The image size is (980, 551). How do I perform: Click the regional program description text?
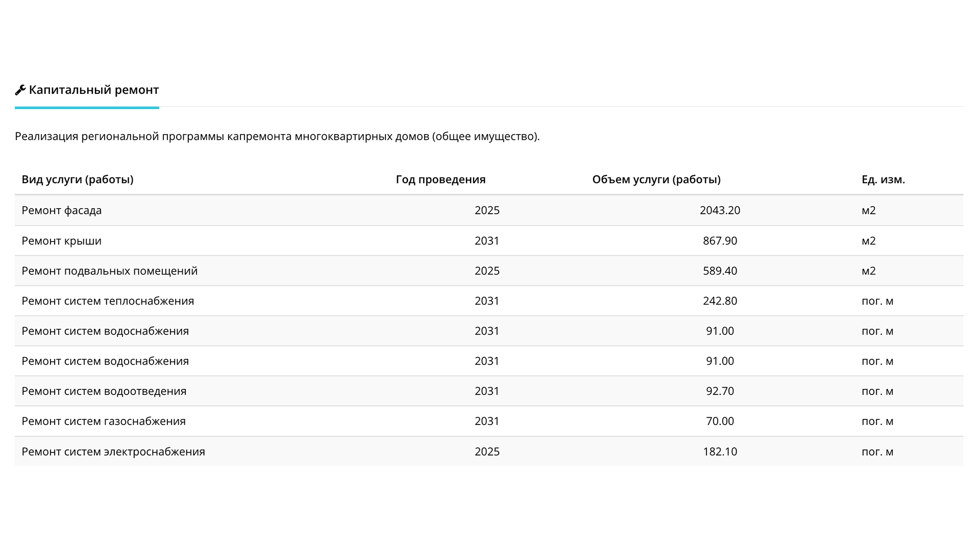click(x=277, y=137)
